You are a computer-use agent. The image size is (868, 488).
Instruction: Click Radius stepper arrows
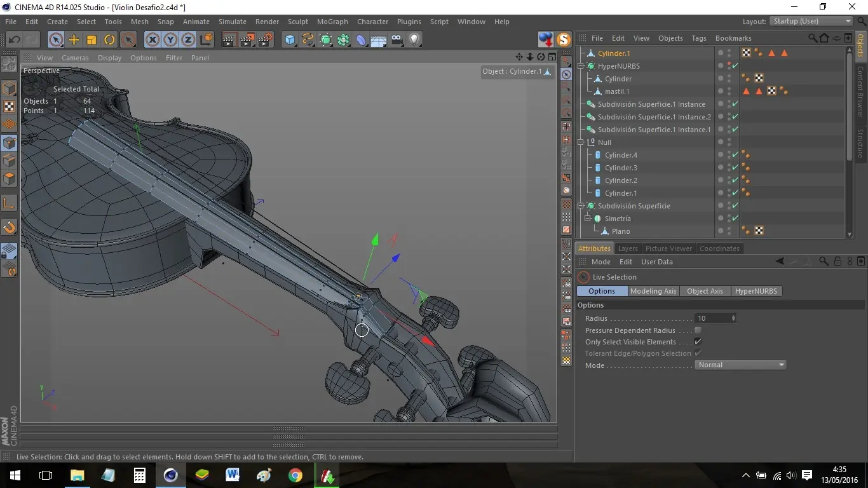tap(733, 318)
